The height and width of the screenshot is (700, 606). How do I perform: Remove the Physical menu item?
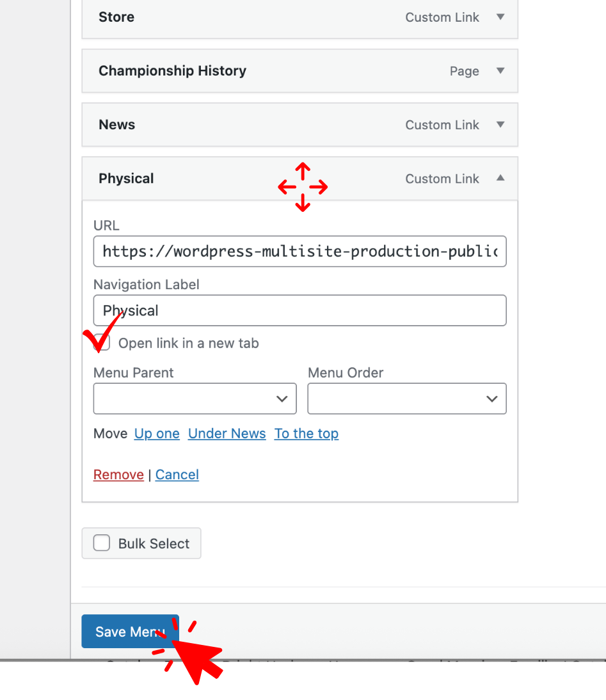118,475
